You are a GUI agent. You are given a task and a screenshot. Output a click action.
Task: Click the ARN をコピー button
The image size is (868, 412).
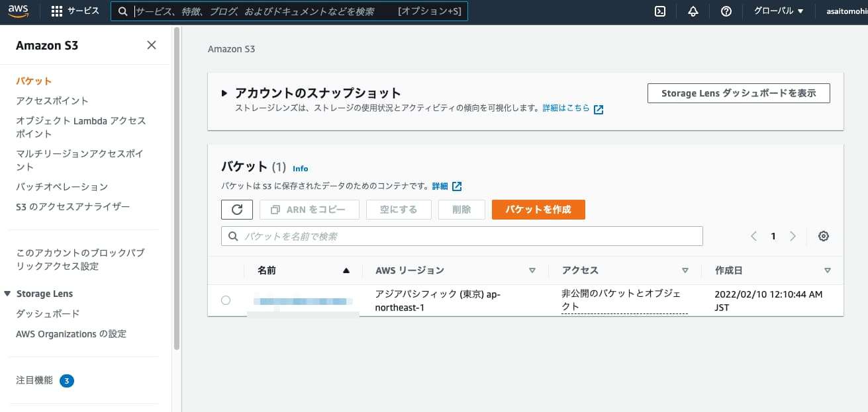(309, 210)
